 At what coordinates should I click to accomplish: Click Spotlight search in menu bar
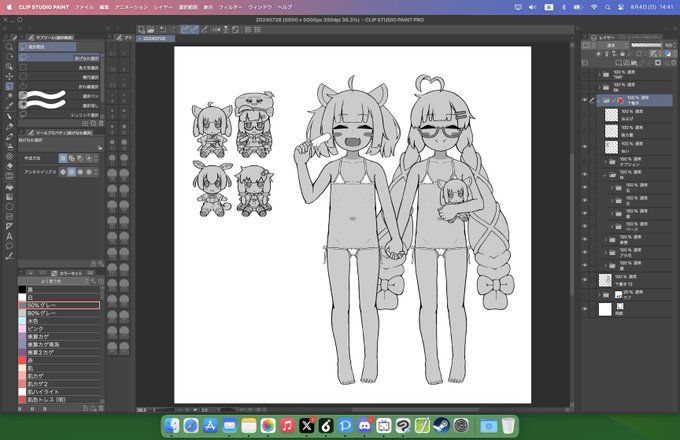click(x=608, y=7)
